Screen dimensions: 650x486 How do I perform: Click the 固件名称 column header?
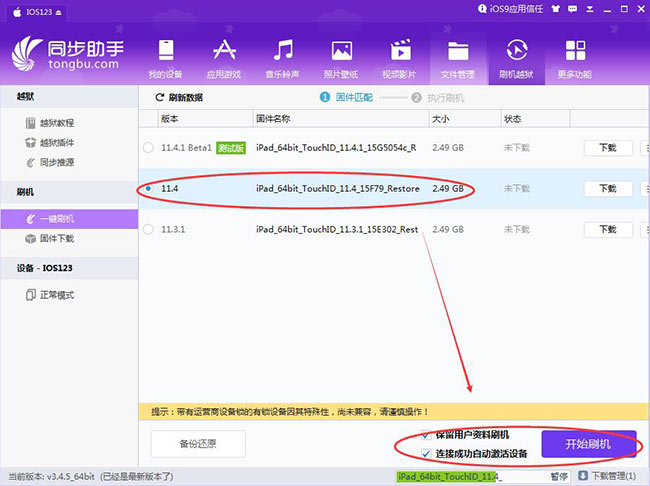tap(341, 119)
